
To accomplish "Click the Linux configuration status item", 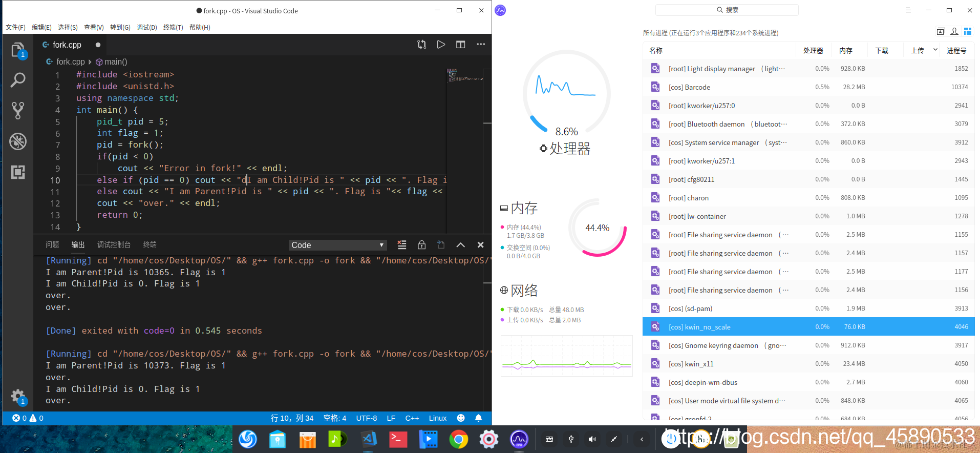I will pyautogui.click(x=438, y=418).
